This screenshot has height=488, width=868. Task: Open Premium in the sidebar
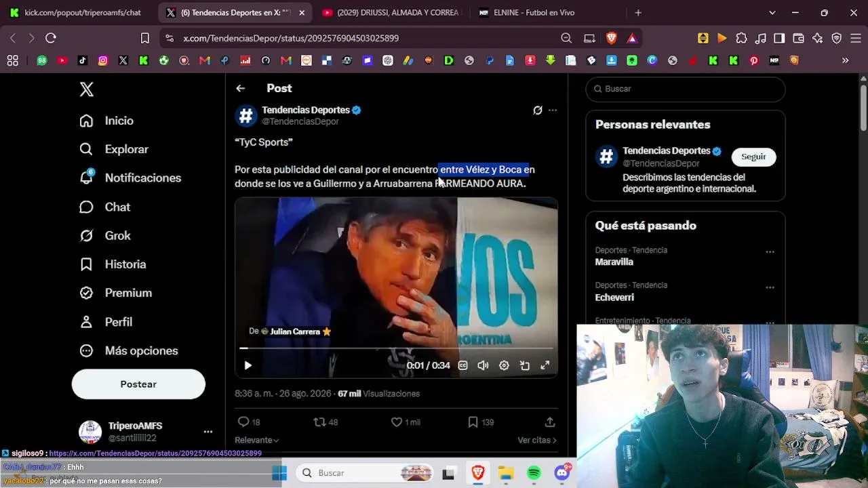point(115,293)
